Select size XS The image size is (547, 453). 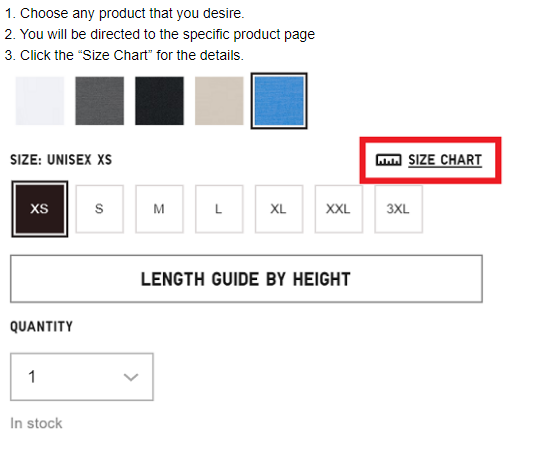(40, 209)
